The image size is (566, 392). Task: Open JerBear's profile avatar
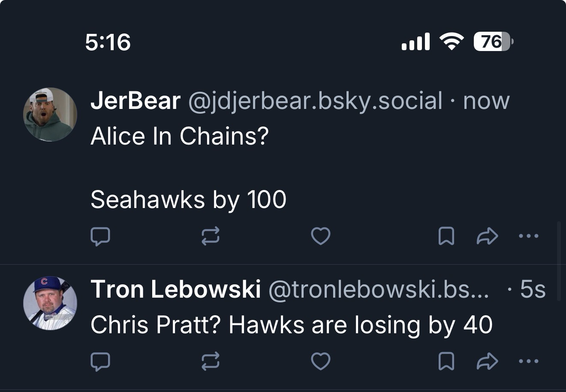(x=50, y=115)
